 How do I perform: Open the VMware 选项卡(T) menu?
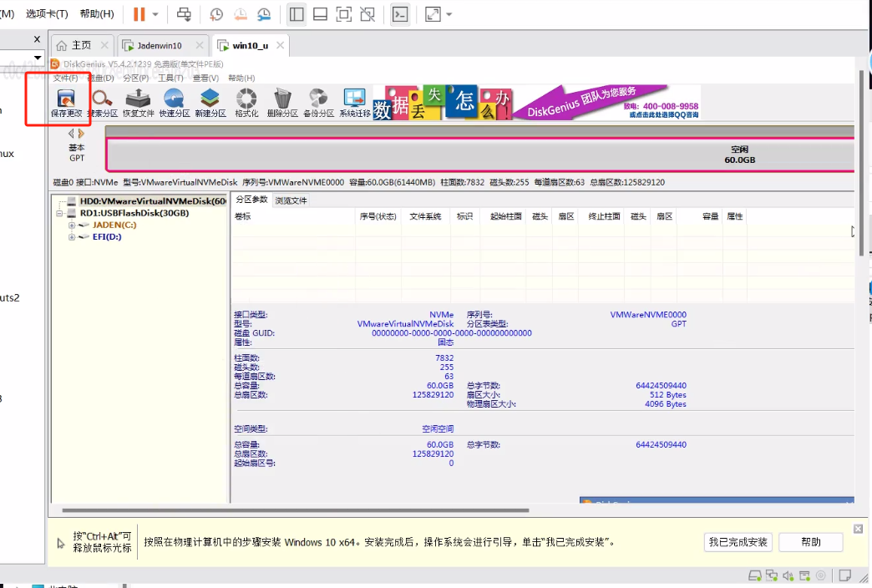tap(47, 14)
